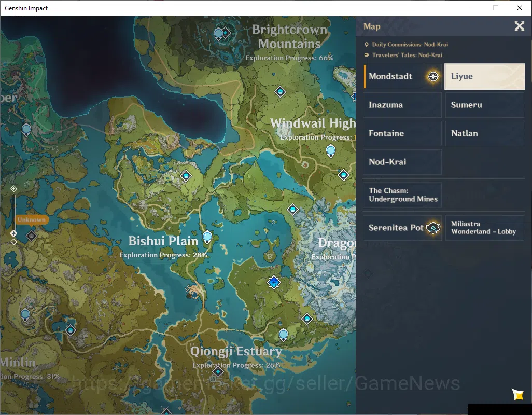Screen dimensions: 532x415
Task: Click the blue star marker on the map
Action: point(274,282)
